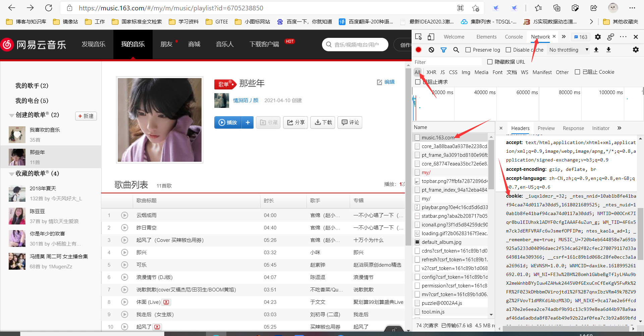Click the 播放 play button
Screen dimensions: 644x336
(228, 123)
